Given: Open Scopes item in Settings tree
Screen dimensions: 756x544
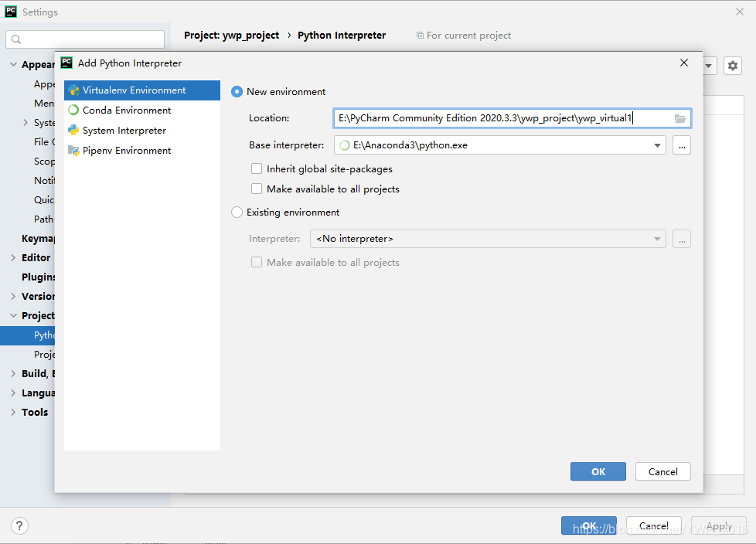Looking at the screenshot, I should (x=44, y=161).
